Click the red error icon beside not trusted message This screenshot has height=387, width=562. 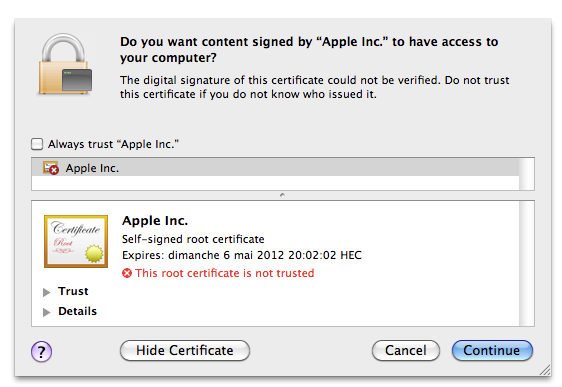(127, 273)
